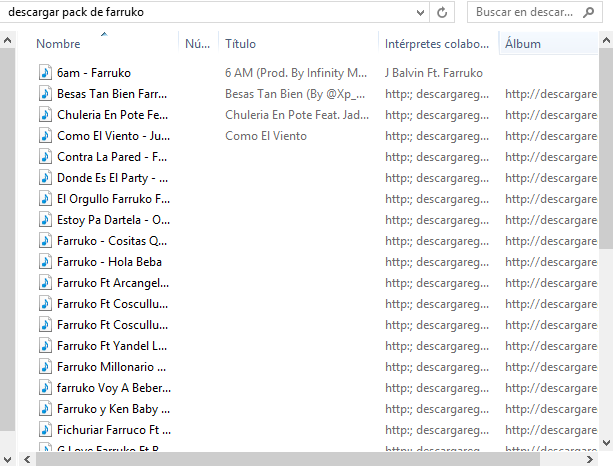This screenshot has height=466, width=613.
Task: Click the Como El Viento title cell
Action: coord(266,136)
